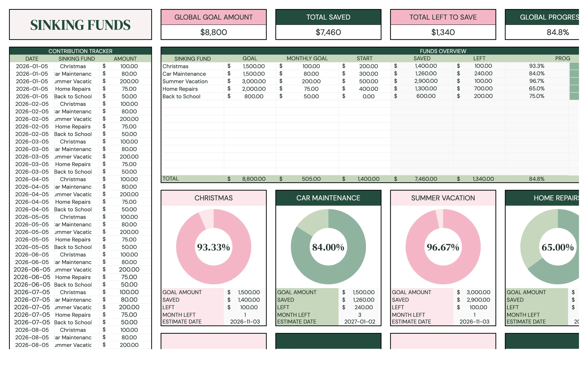Click the Global Progress value 84.8%
This screenshot has height=368, width=588.
point(557,32)
